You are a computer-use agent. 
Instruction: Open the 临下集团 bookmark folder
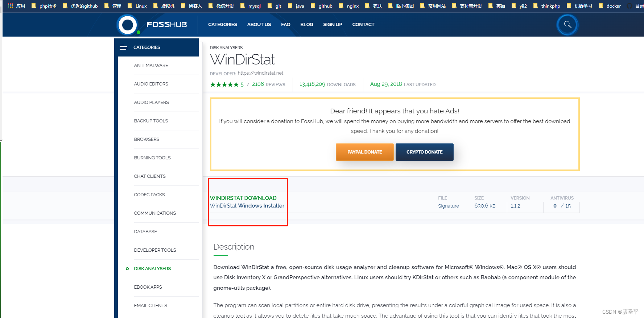401,6
